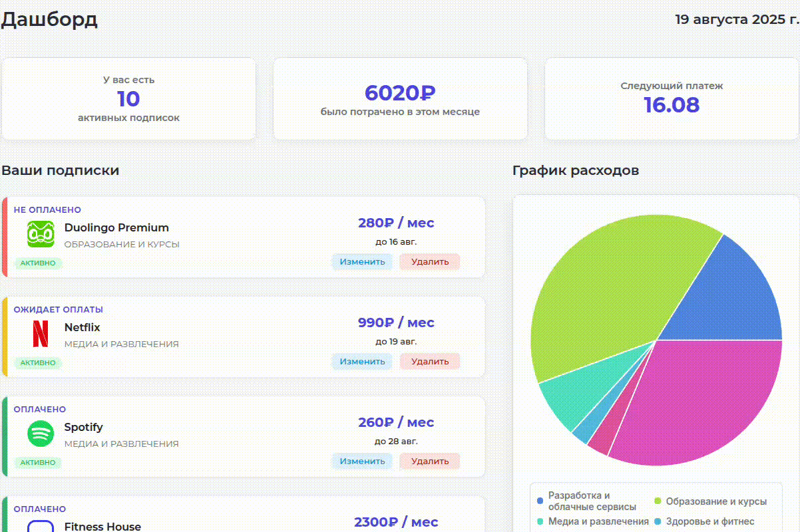Toggle legend dot for Здоровье и фитнес
800x532 pixels.
[658, 521]
